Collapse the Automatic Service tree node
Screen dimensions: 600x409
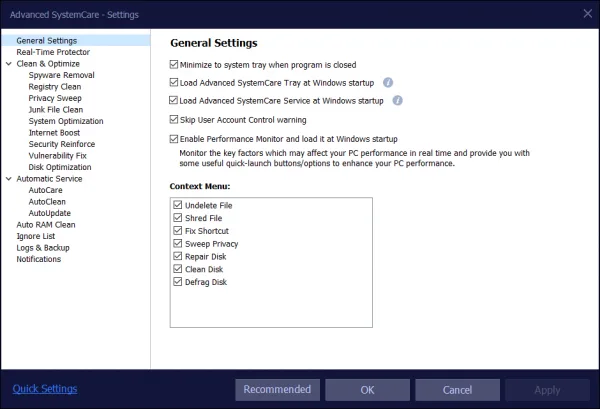pos(9,179)
